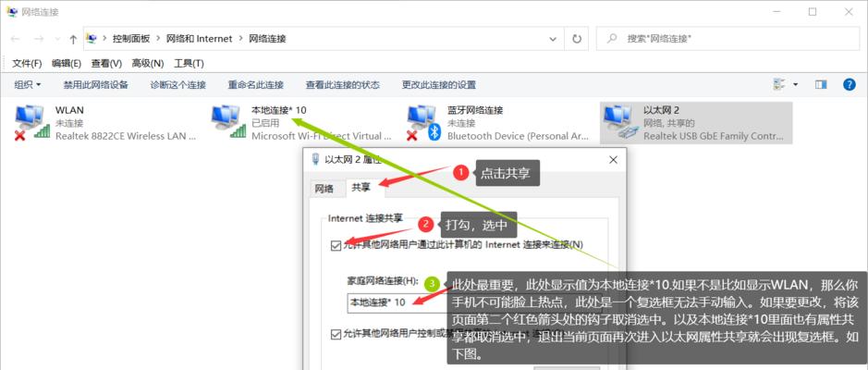Expand the address bar history dropdown
Image resolution: width=868 pixels, height=370 pixels.
(553, 39)
